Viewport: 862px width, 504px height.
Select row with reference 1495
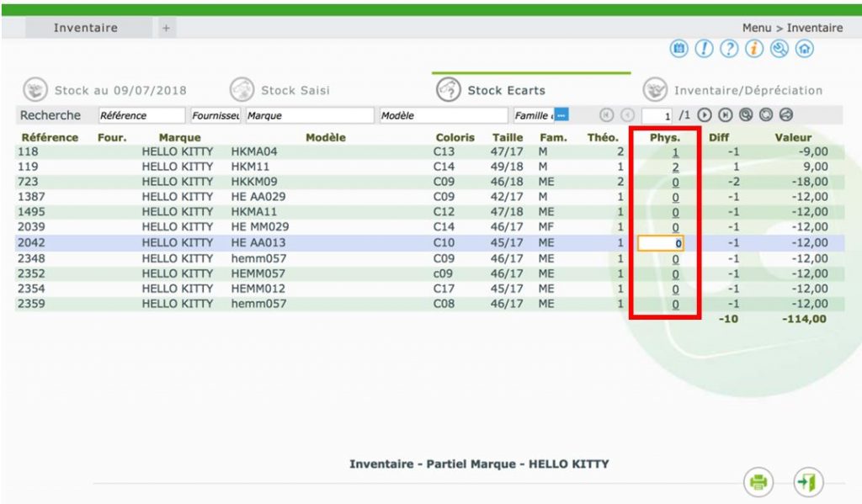tap(429, 211)
